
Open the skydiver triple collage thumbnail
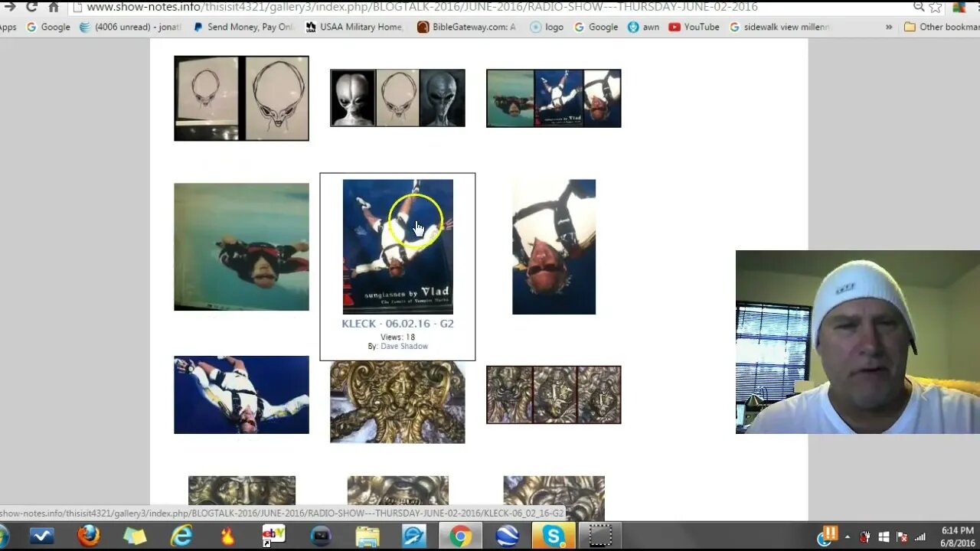pyautogui.click(x=554, y=98)
